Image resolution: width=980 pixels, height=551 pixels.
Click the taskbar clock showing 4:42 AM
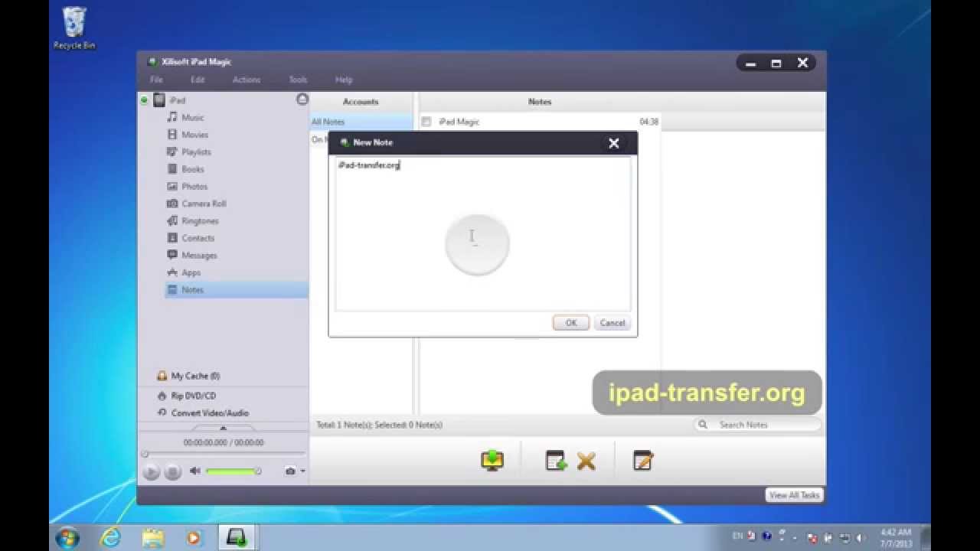(x=895, y=537)
